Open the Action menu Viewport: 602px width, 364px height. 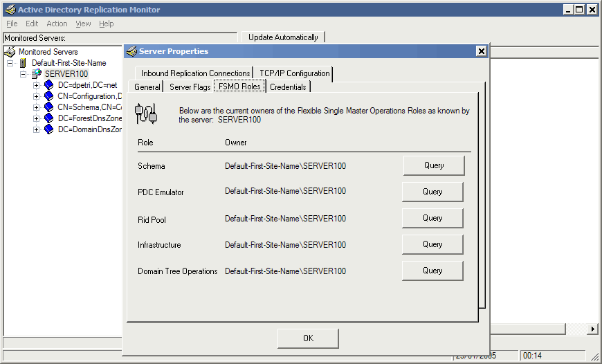click(x=57, y=24)
